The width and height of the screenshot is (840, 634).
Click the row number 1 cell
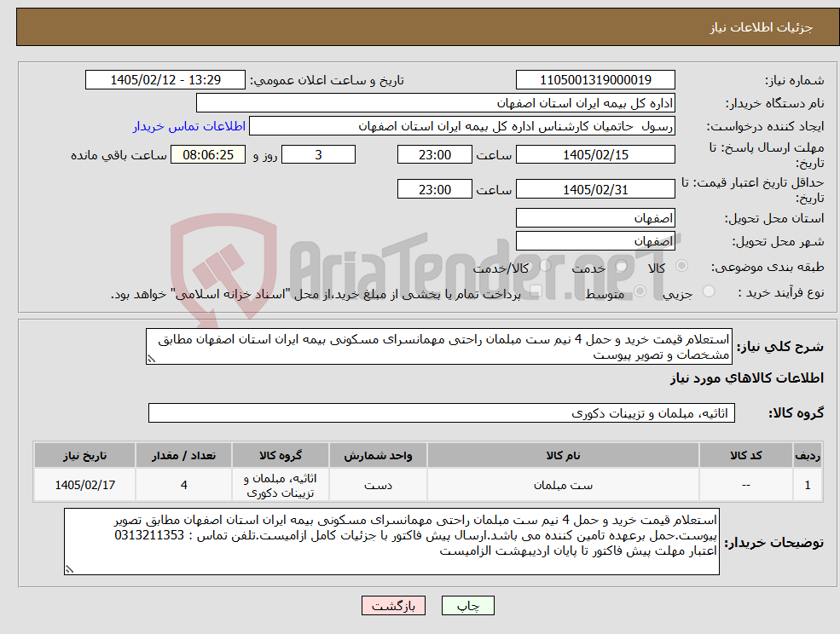(808, 485)
